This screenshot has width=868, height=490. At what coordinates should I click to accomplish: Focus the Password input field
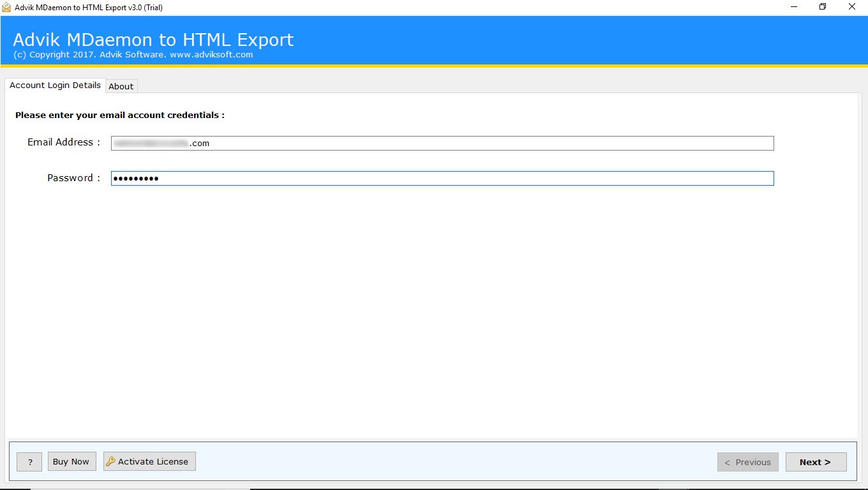[x=442, y=178]
